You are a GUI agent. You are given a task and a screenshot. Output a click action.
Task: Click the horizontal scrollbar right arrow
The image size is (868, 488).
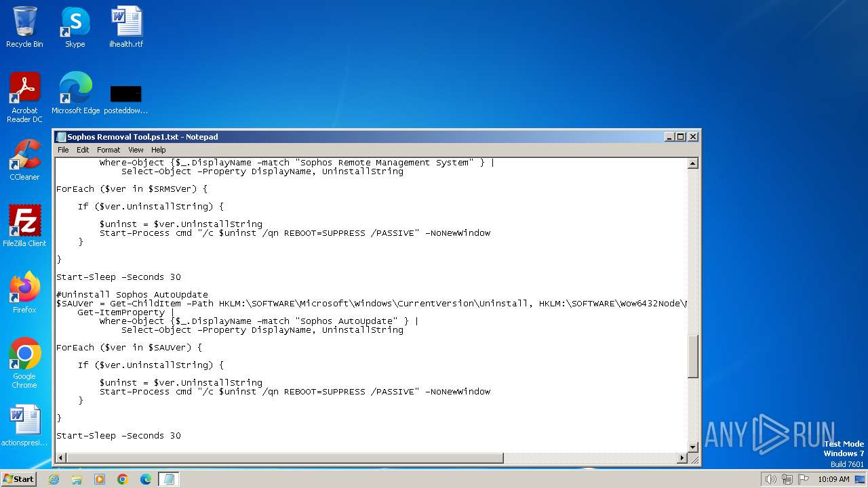click(682, 458)
